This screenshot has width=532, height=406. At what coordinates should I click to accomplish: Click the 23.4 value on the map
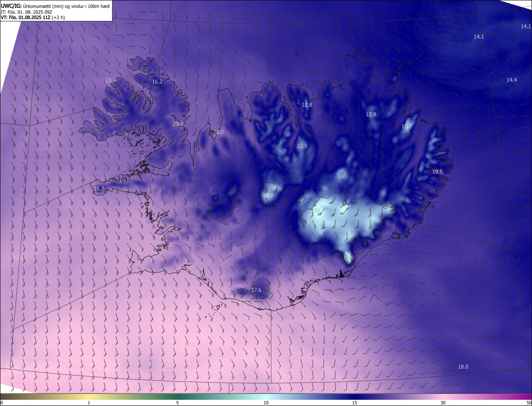[111, 80]
